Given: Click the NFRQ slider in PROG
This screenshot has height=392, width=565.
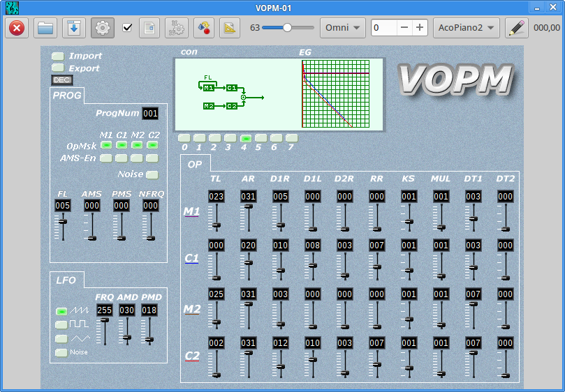Looking at the screenshot, I should (x=150, y=227).
